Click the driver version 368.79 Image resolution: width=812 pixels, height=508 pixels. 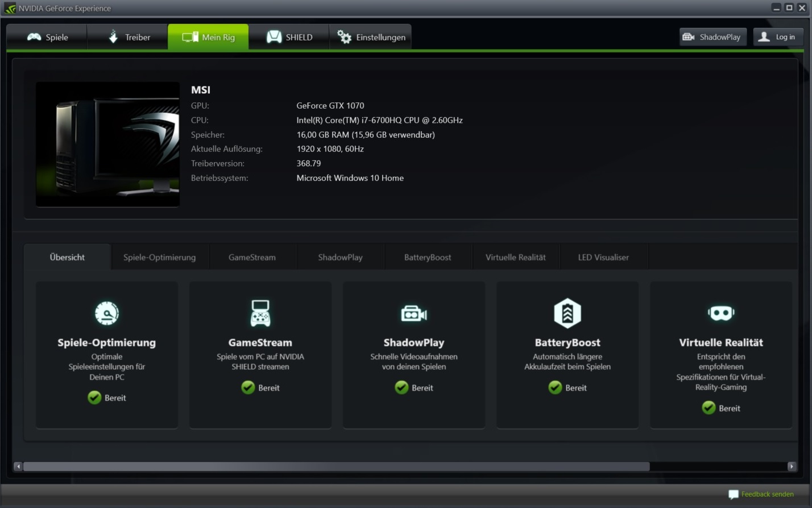(309, 163)
